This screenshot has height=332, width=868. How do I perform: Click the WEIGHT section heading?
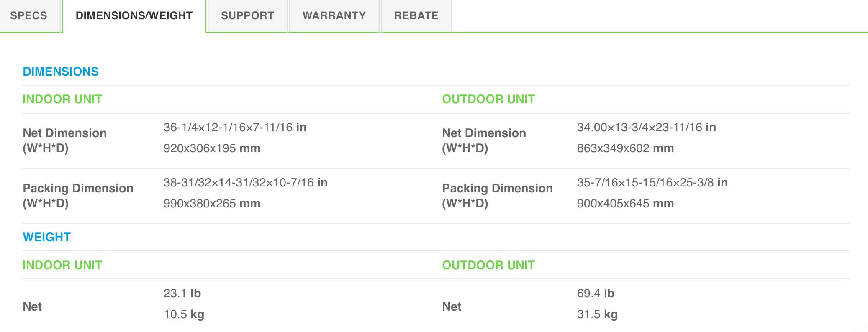(46, 237)
